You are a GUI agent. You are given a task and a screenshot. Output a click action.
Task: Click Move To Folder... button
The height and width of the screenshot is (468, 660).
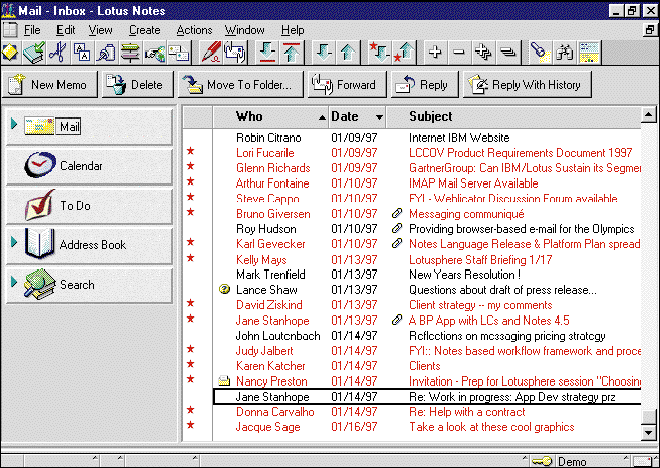[x=241, y=85]
